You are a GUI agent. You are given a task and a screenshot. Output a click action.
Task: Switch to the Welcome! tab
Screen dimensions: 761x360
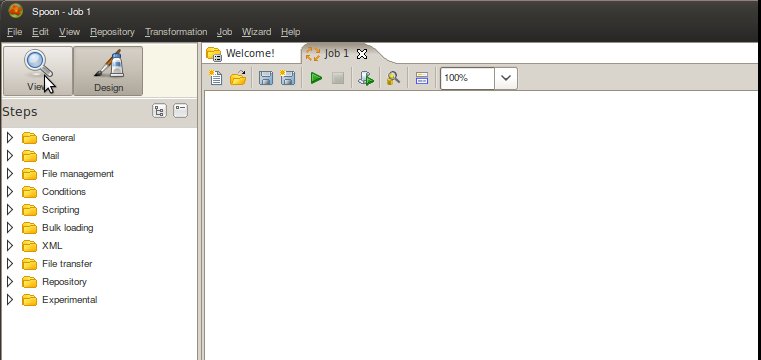pos(250,53)
